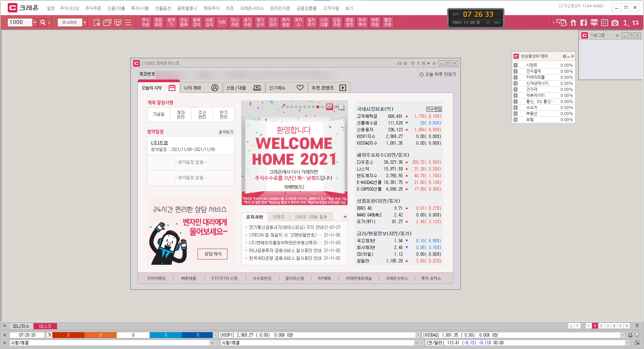Open the KOSPI ticker dropdown arrow
The width and height of the screenshot is (644, 349).
(418, 335)
